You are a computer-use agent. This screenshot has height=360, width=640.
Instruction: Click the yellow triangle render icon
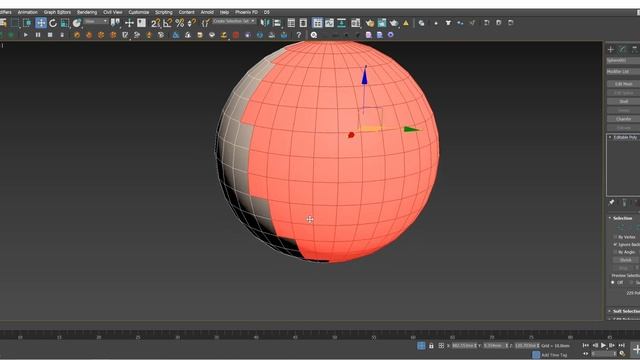406,23
